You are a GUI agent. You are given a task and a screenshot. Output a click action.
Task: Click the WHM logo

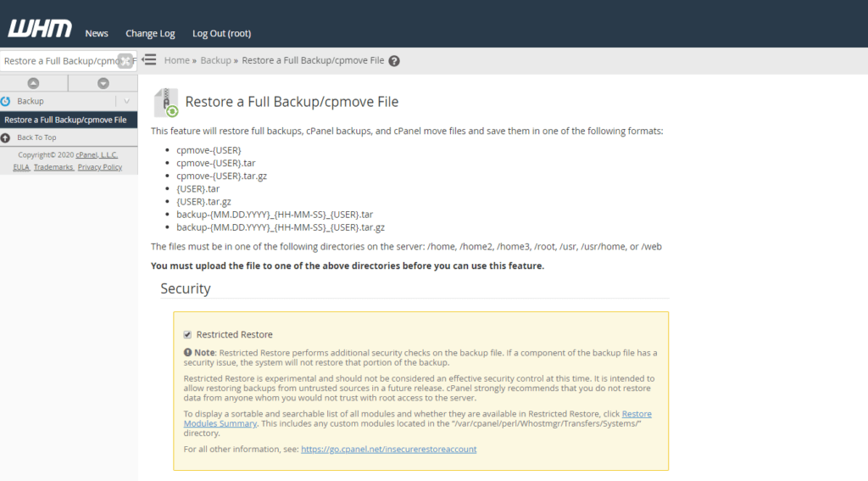(x=39, y=28)
